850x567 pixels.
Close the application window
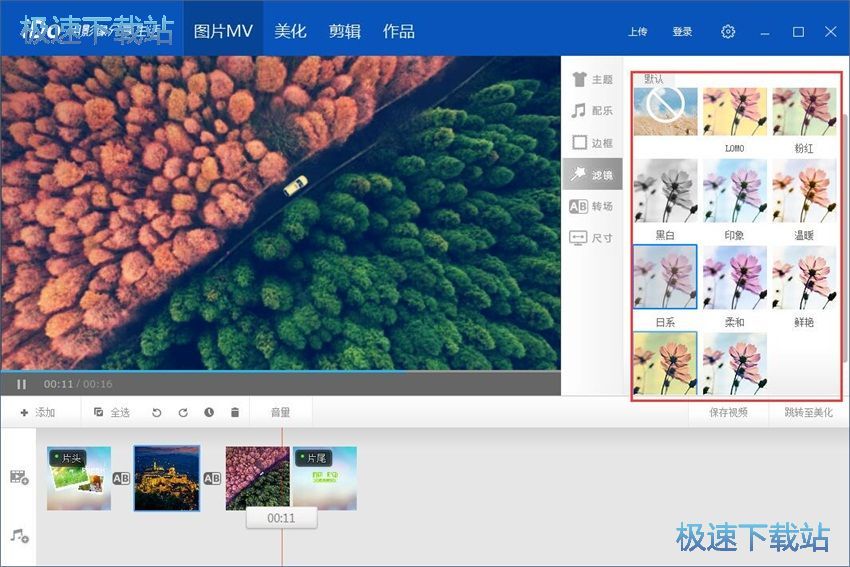pyautogui.click(x=830, y=31)
